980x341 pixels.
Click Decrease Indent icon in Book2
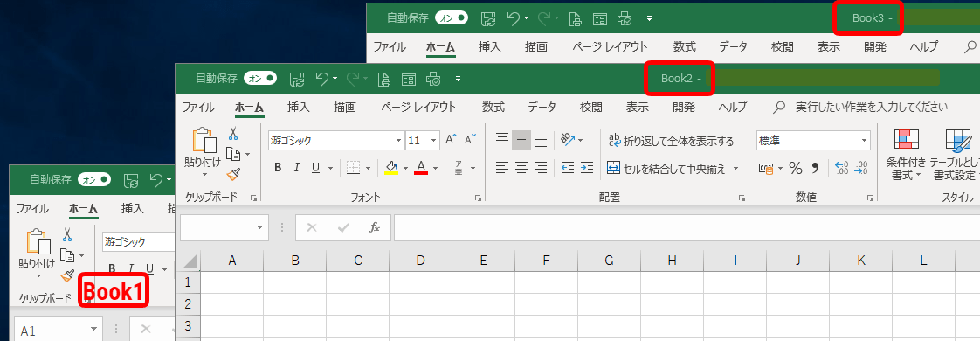[x=568, y=168]
